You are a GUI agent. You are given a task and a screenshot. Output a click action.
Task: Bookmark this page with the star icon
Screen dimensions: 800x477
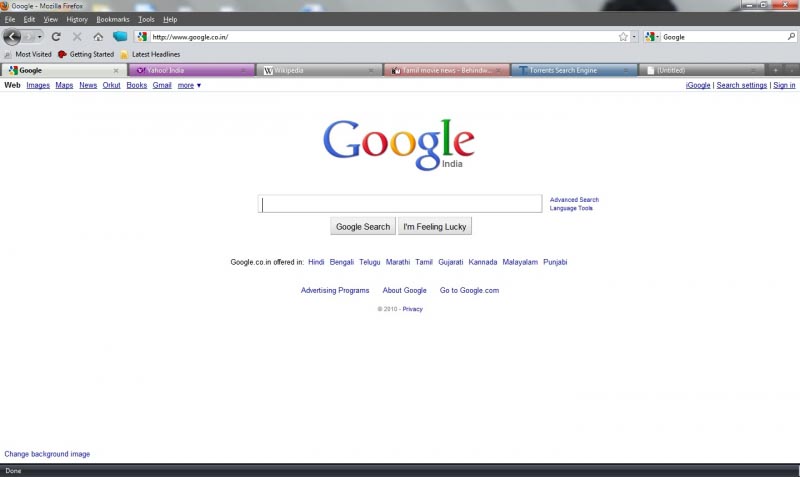(623, 37)
